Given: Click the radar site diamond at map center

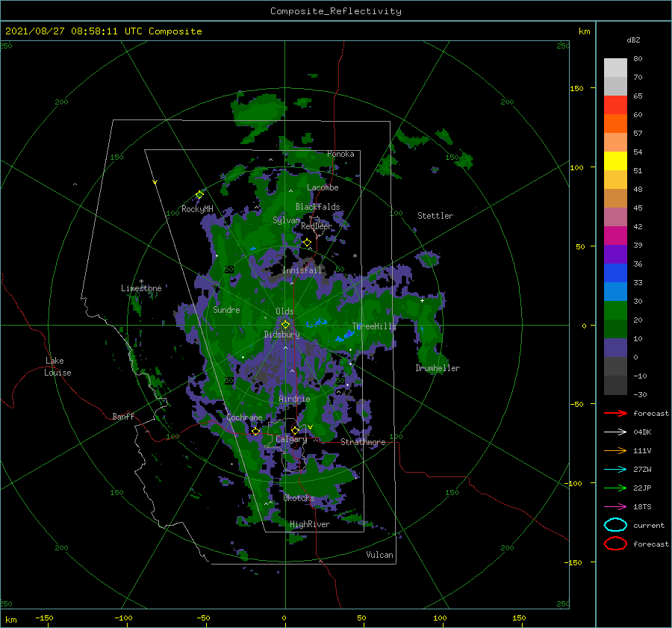Looking at the screenshot, I should point(285,325).
